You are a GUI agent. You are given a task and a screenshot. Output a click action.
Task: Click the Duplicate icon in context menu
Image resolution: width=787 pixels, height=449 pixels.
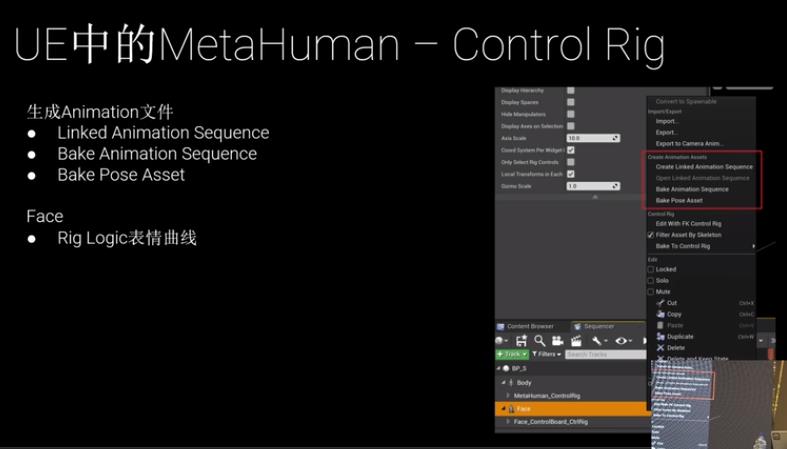[x=661, y=336]
